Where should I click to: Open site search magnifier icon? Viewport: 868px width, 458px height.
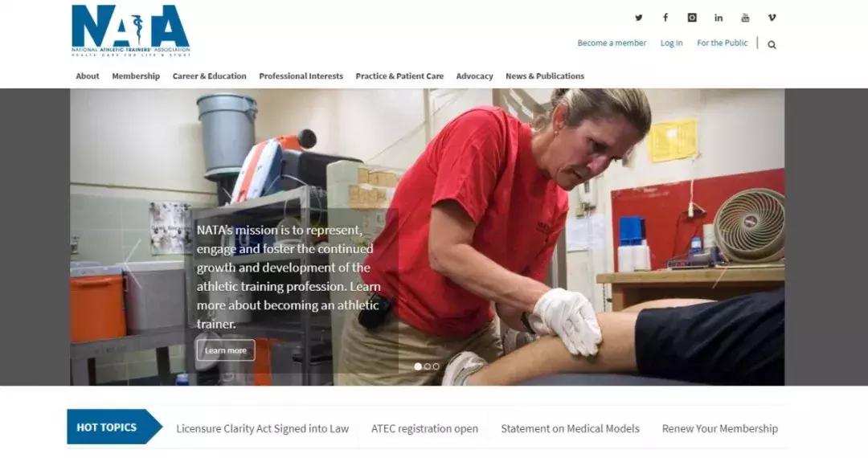coord(772,45)
